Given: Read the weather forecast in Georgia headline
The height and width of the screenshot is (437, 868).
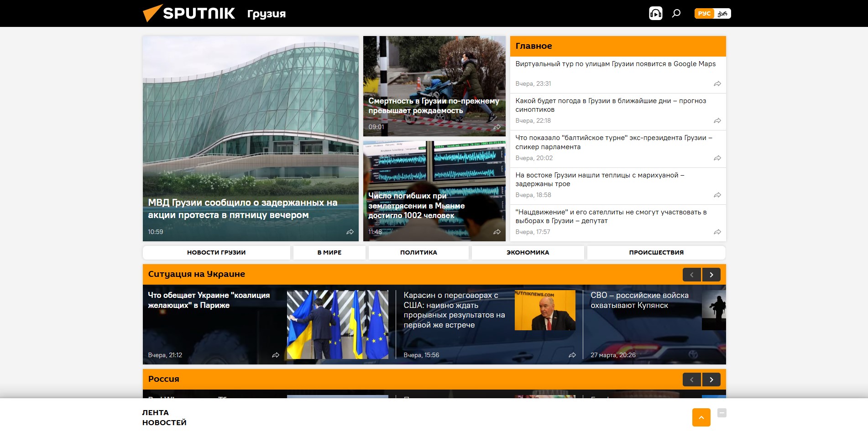Looking at the screenshot, I should tap(611, 105).
